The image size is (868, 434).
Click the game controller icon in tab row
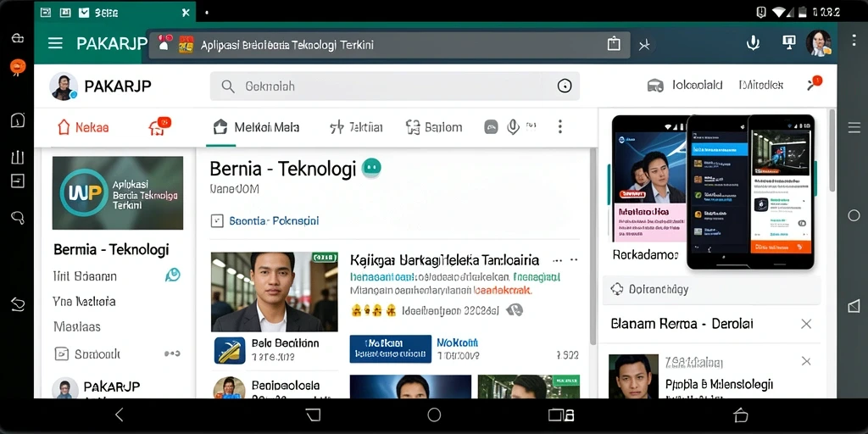(x=491, y=127)
